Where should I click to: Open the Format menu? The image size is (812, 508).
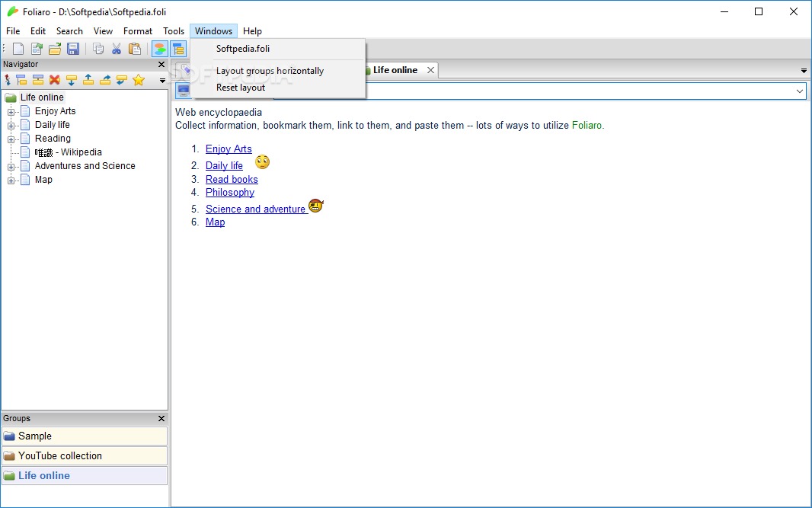coord(138,31)
